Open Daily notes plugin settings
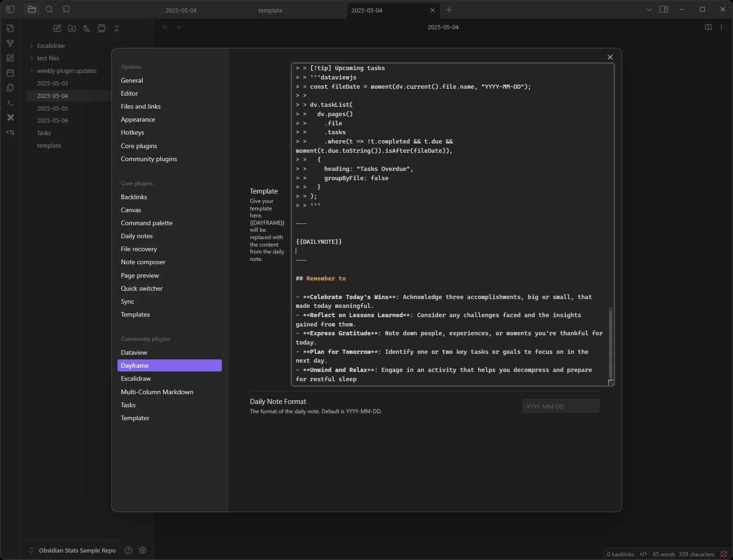The image size is (733, 560). click(x=169, y=236)
